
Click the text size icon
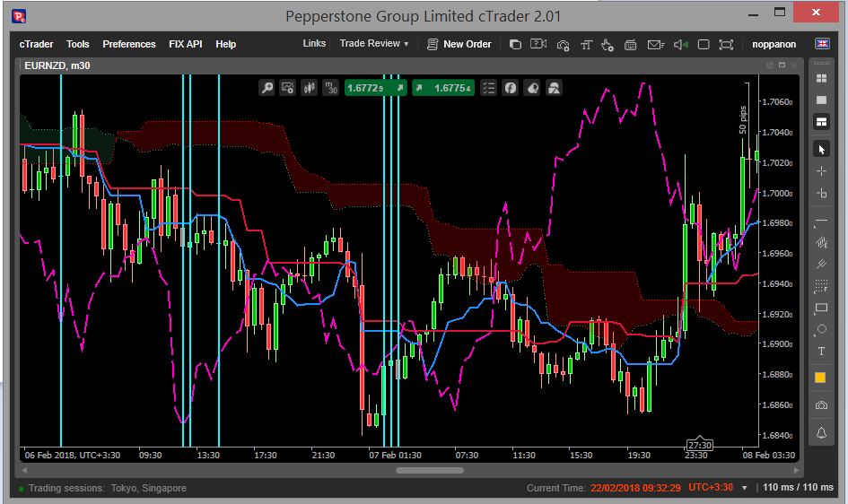pyautogui.click(x=586, y=45)
